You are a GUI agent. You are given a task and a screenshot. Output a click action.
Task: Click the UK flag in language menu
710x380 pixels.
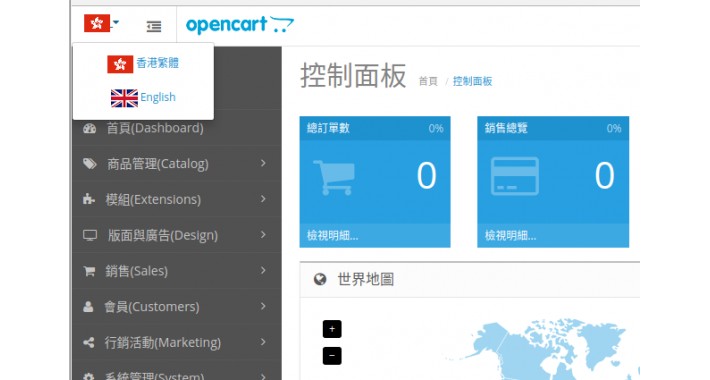tap(124, 98)
